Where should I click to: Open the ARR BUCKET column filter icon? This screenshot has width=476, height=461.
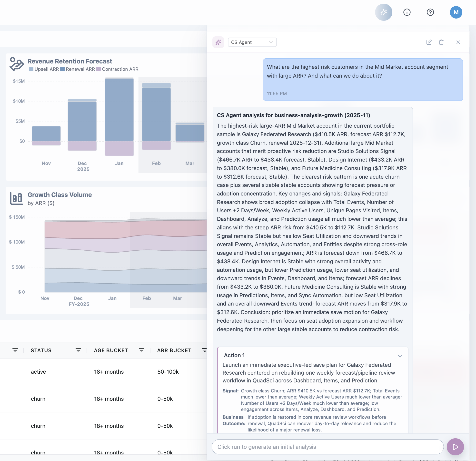pyautogui.click(x=205, y=350)
